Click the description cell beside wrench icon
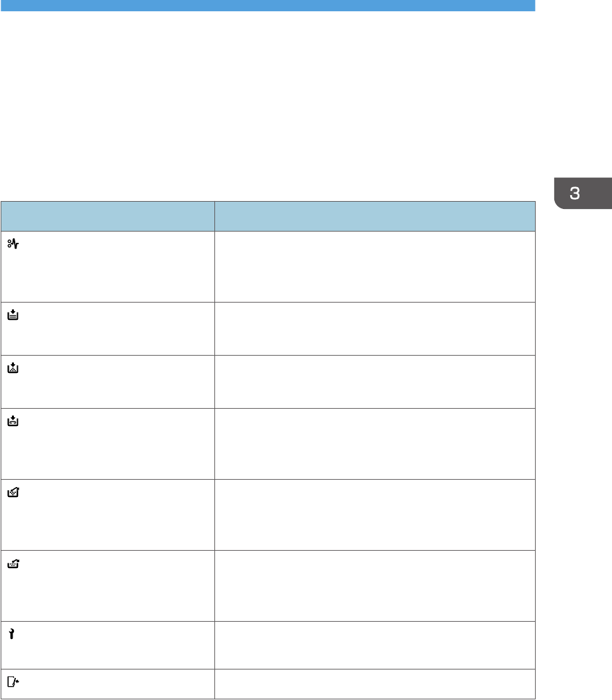 click(375, 645)
